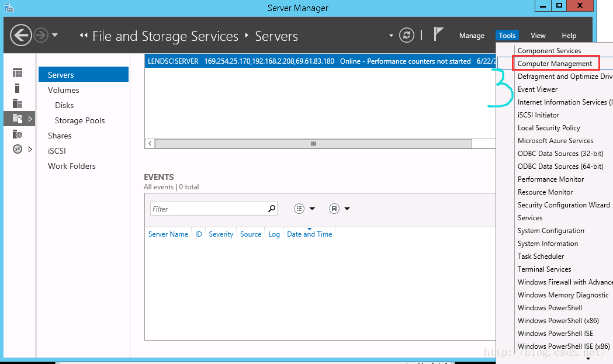Image resolution: width=613 pixels, height=364 pixels.
Task: Click the back navigation arrow button
Action: pos(20,35)
